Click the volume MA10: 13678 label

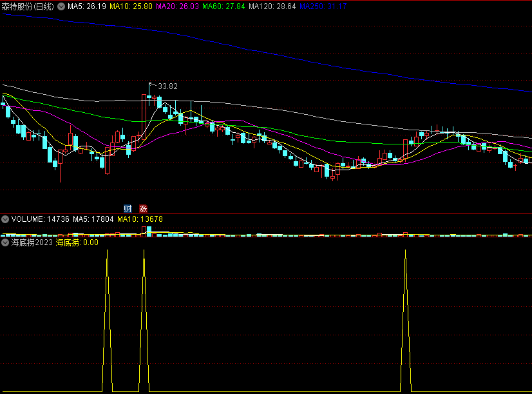(140, 219)
